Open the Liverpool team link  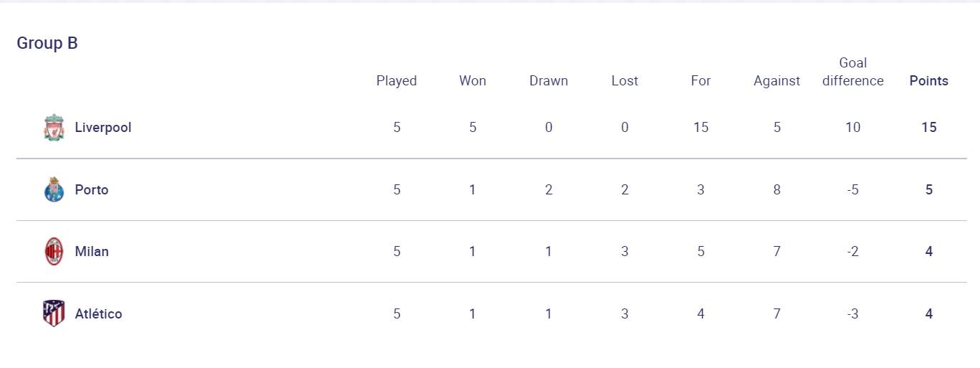click(x=103, y=128)
